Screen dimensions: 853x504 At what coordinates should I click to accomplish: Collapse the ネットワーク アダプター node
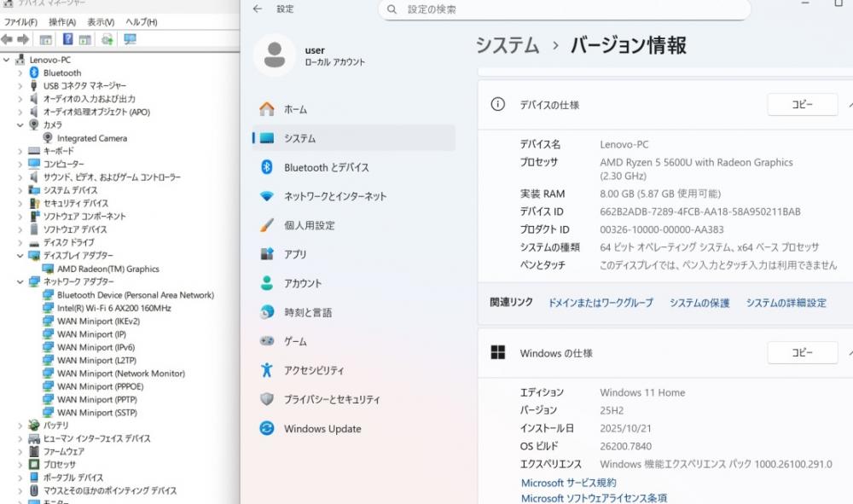20,281
